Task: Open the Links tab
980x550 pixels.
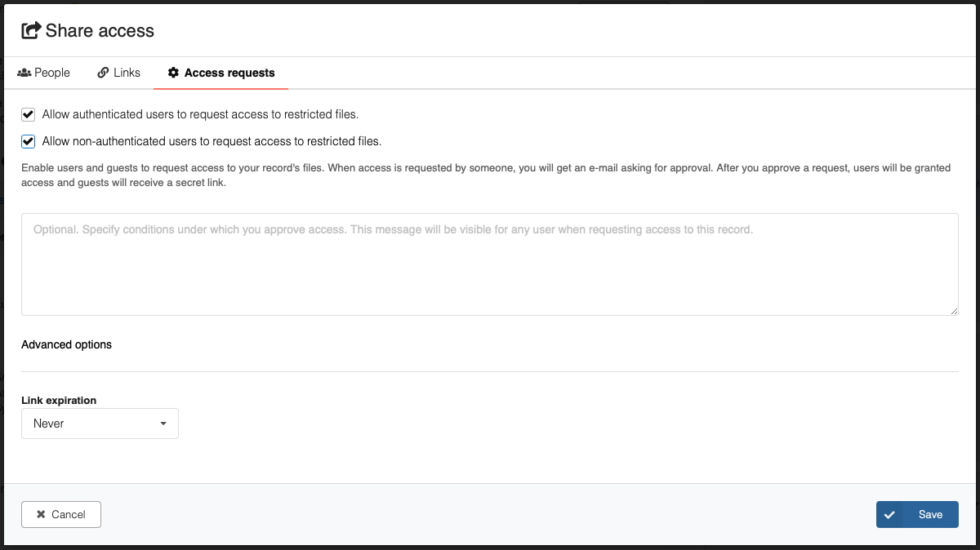Action: tap(119, 73)
